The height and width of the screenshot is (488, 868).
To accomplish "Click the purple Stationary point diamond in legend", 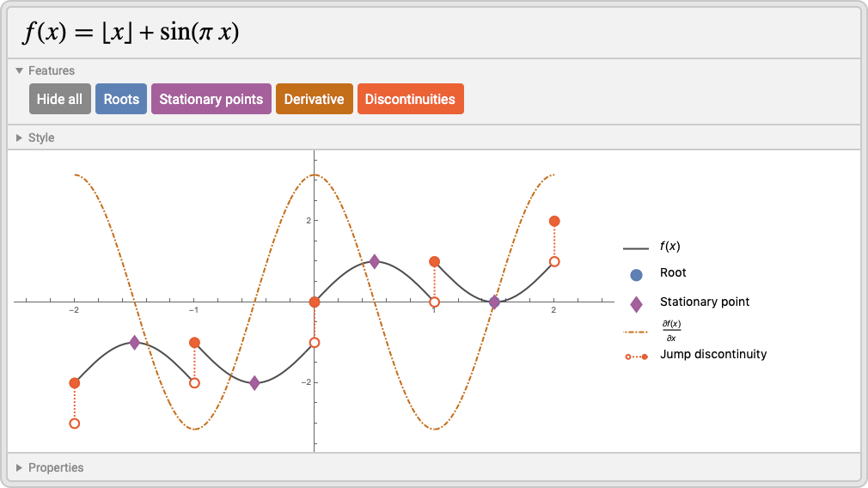I will [x=636, y=304].
